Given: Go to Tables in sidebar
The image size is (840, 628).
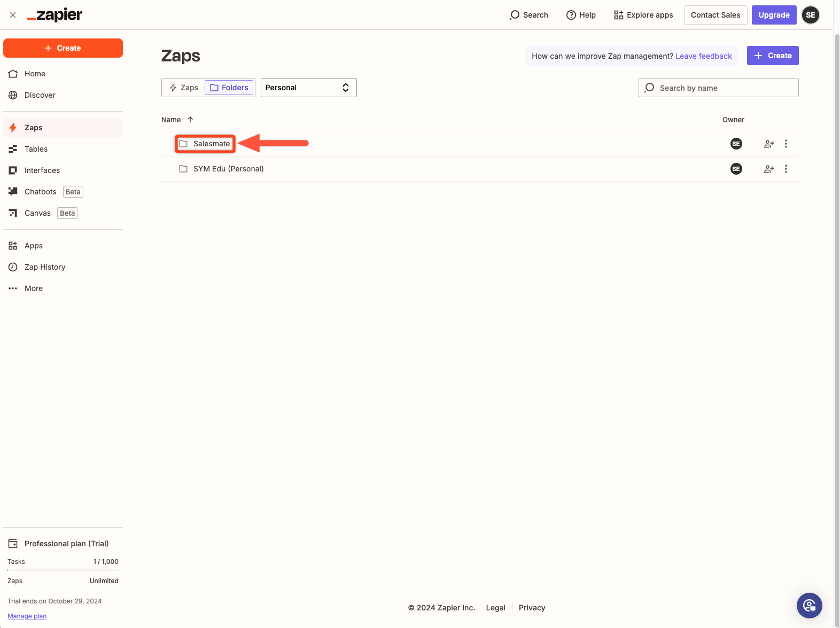Looking at the screenshot, I should [x=36, y=149].
